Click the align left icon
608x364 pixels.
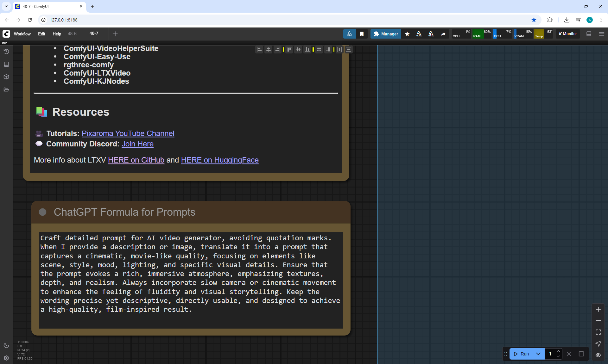coord(259,49)
